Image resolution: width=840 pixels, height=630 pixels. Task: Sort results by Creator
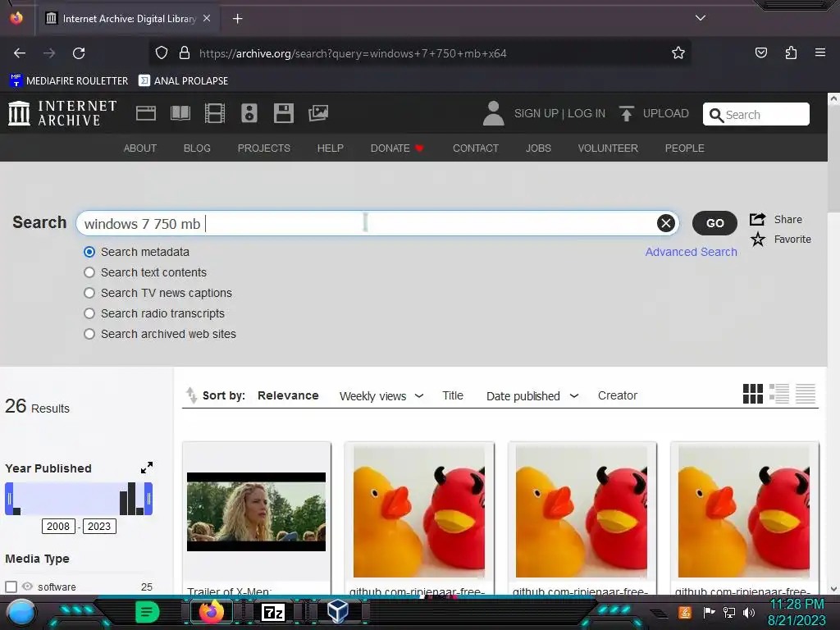point(618,395)
